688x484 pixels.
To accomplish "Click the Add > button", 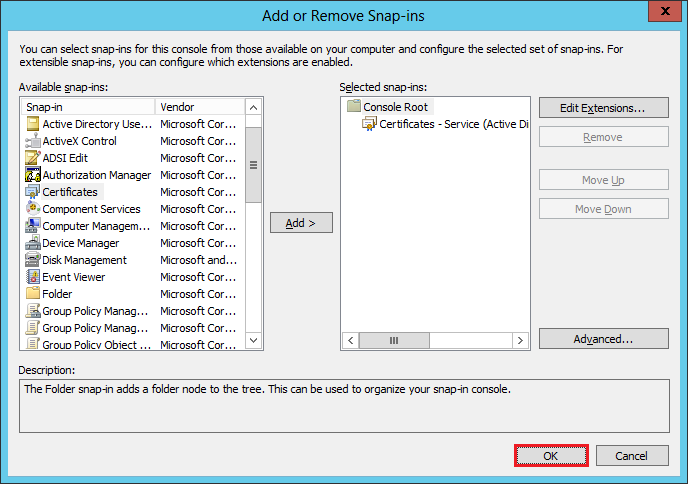I will [301, 223].
